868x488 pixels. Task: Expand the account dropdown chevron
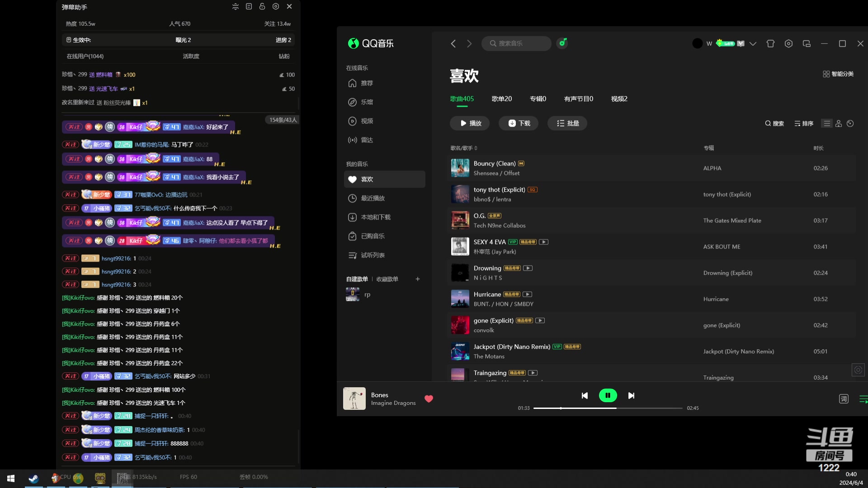click(753, 44)
